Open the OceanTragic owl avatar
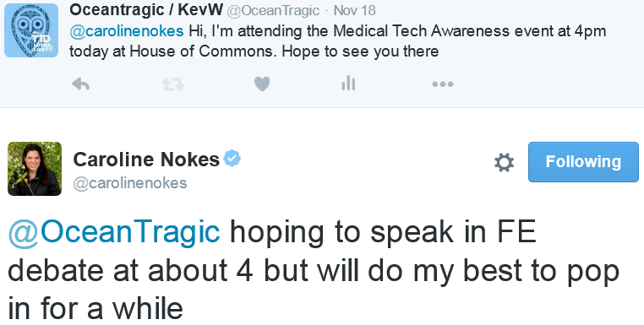The height and width of the screenshot is (325, 644). coord(31,30)
